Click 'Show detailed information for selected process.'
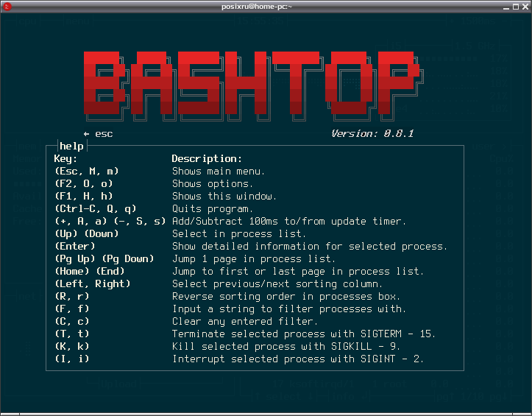The image size is (532, 416). click(x=310, y=246)
